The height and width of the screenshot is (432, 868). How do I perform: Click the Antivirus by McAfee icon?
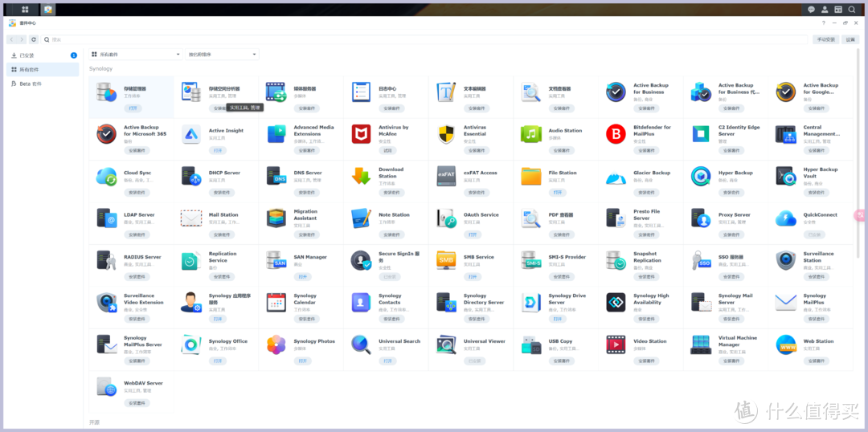361,134
